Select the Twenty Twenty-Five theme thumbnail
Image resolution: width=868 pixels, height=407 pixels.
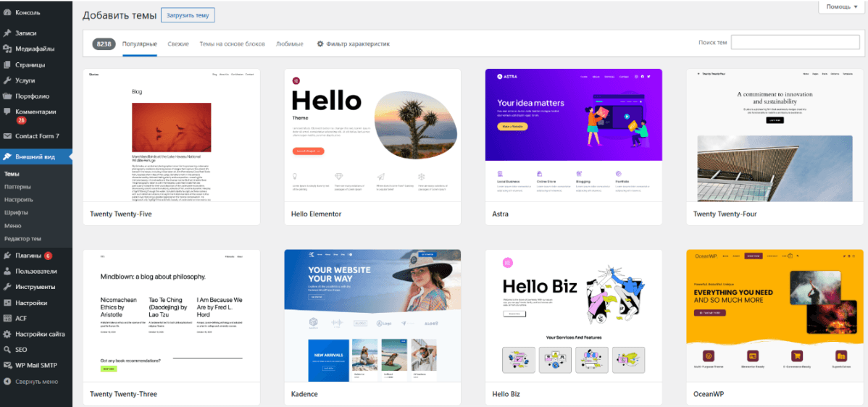coord(172,135)
